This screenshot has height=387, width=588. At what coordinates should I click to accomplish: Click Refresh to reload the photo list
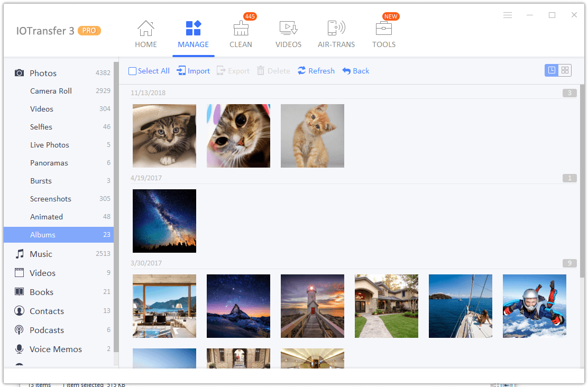[316, 70]
